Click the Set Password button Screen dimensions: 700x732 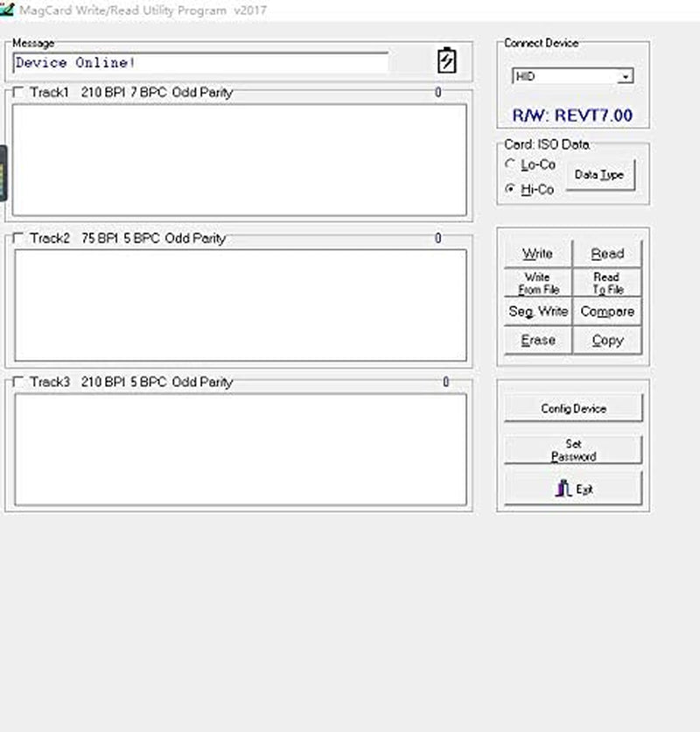coord(572,448)
